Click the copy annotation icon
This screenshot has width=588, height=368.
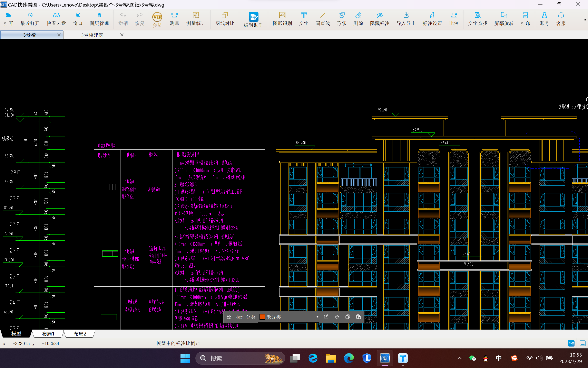pyautogui.click(x=347, y=317)
